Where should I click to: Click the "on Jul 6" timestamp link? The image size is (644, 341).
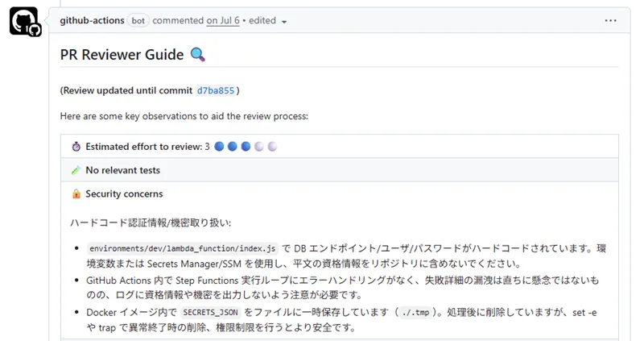223,20
